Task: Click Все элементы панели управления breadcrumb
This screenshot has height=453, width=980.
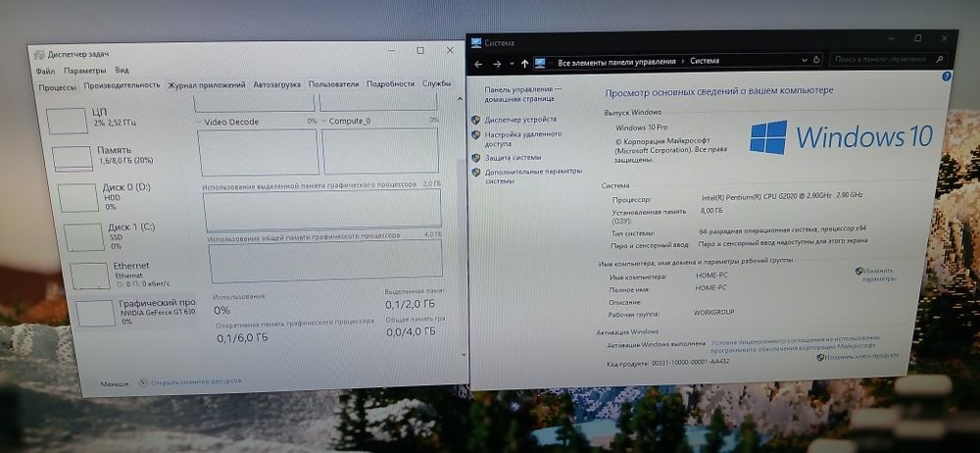Action: pyautogui.click(x=616, y=62)
